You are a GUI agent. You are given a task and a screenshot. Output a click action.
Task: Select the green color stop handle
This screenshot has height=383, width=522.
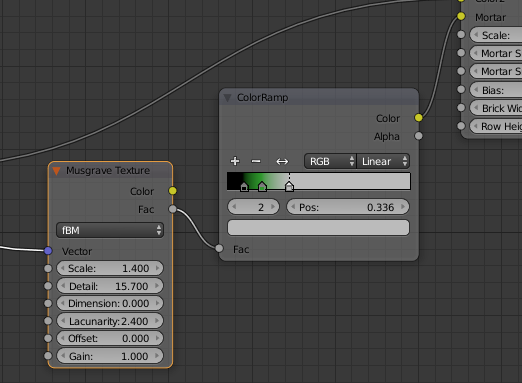tap(262, 187)
